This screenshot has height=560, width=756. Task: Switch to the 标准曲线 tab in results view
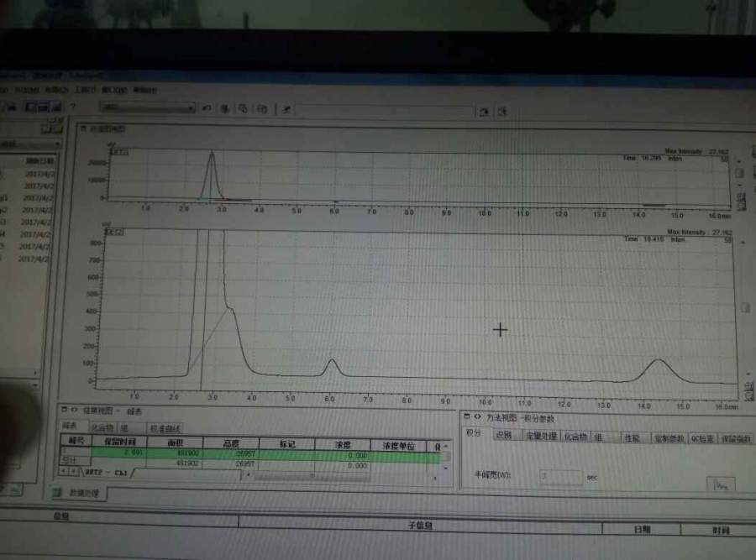pyautogui.click(x=165, y=428)
